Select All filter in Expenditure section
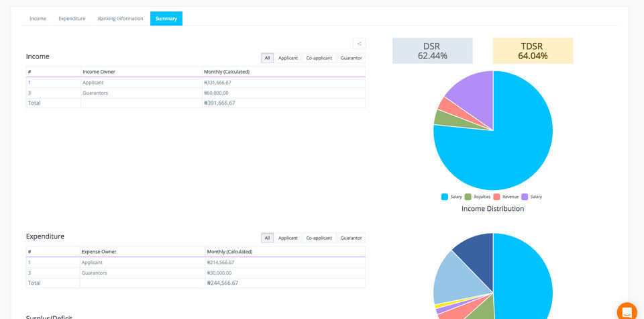Image resolution: width=644 pixels, height=319 pixels. tap(268, 238)
